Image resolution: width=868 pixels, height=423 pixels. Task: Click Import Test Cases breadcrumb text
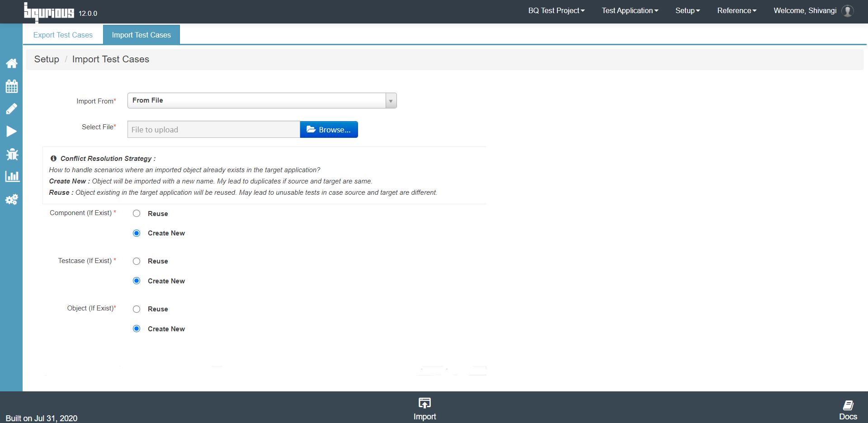[x=111, y=59]
